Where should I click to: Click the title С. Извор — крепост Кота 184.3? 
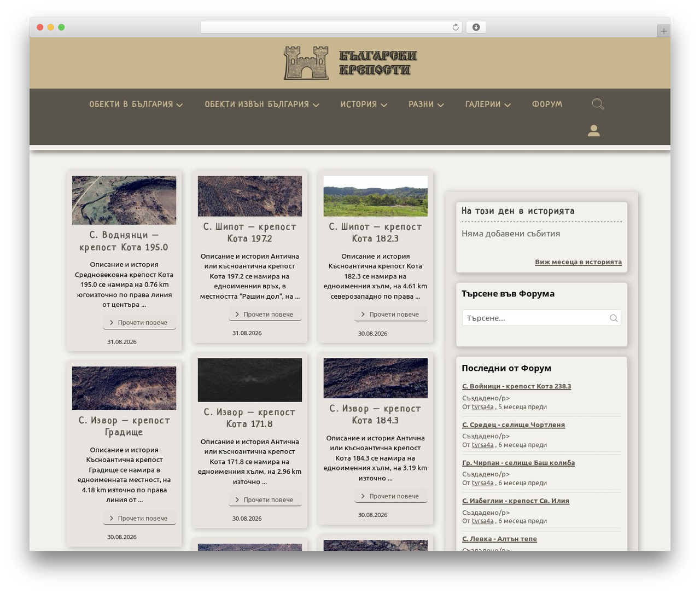(x=376, y=415)
